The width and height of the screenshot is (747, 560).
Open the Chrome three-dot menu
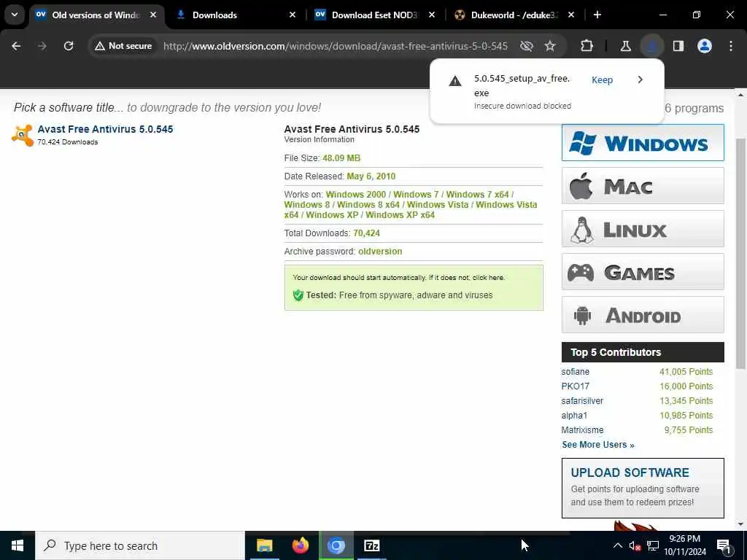[731, 46]
